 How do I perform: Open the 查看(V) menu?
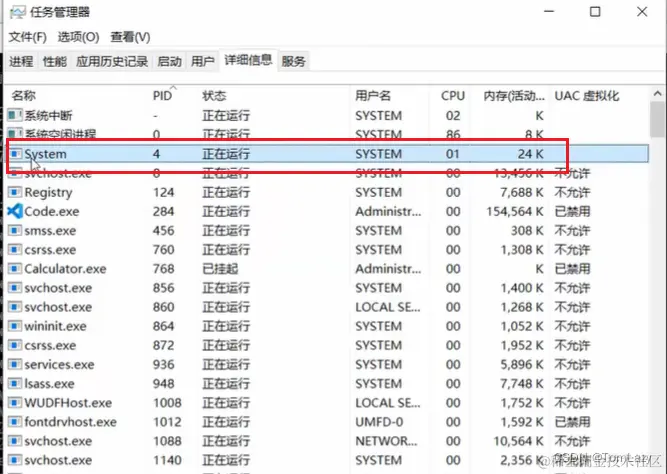pos(130,37)
